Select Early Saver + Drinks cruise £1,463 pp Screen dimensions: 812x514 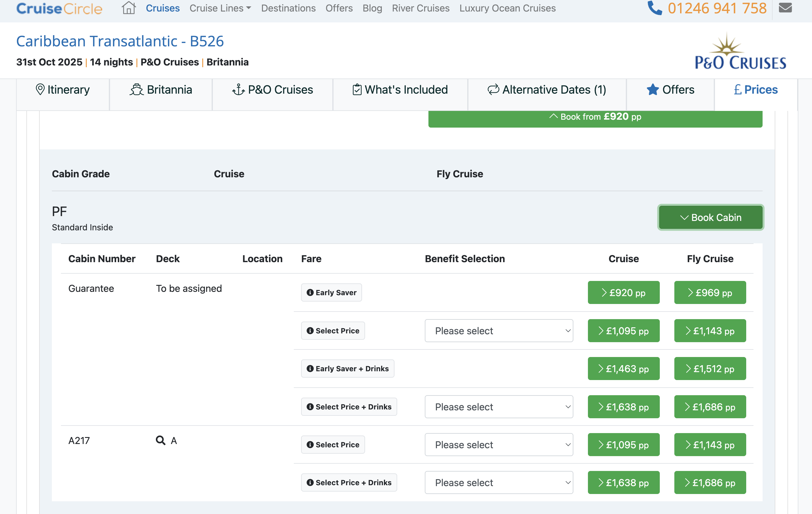click(623, 369)
